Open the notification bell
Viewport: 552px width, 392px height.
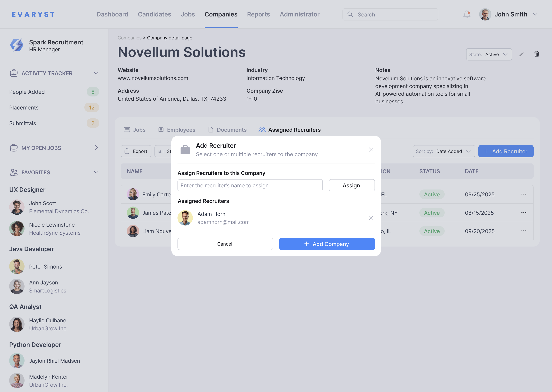[x=466, y=14]
